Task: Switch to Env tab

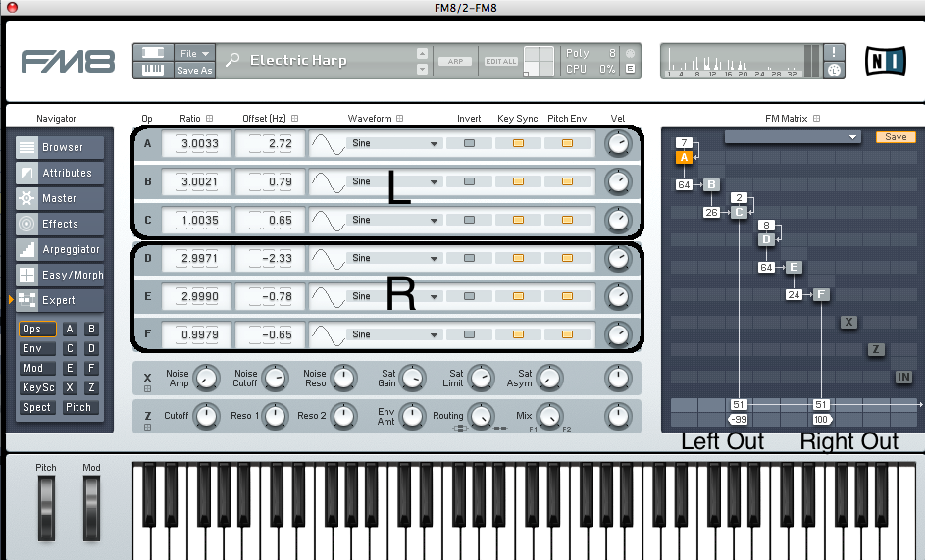Action: [37, 348]
